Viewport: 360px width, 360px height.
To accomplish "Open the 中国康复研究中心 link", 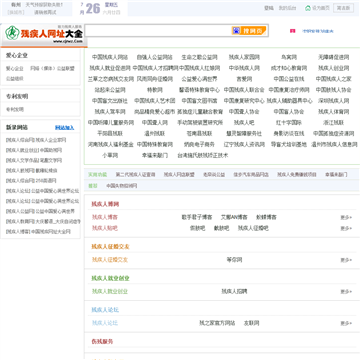I will pyautogui.click(x=244, y=101).
